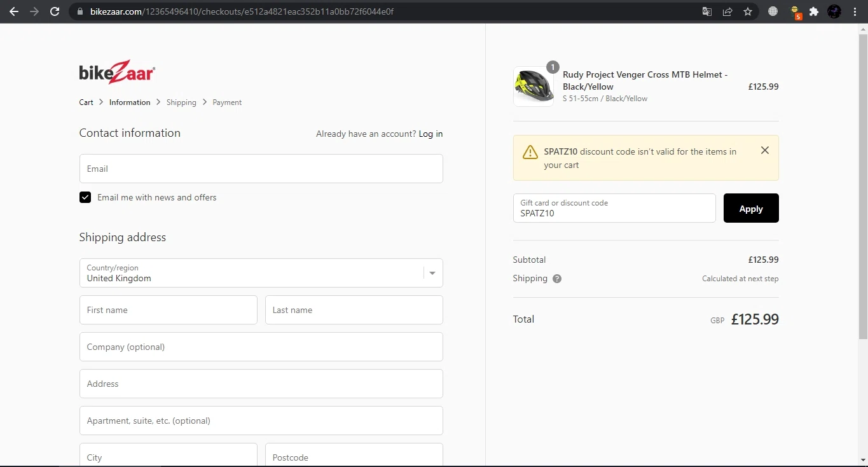The height and width of the screenshot is (467, 868).
Task: Focus the Address field
Action: coord(261,384)
